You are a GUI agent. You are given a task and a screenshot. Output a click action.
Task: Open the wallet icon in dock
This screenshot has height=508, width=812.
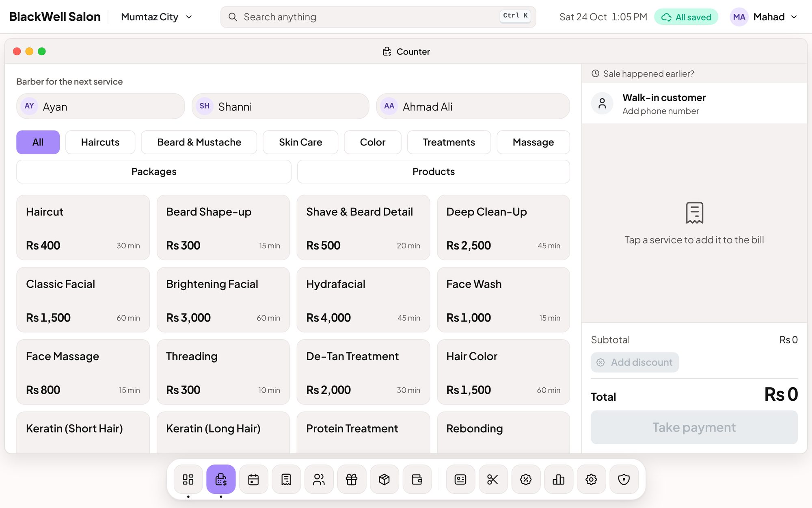(x=417, y=479)
